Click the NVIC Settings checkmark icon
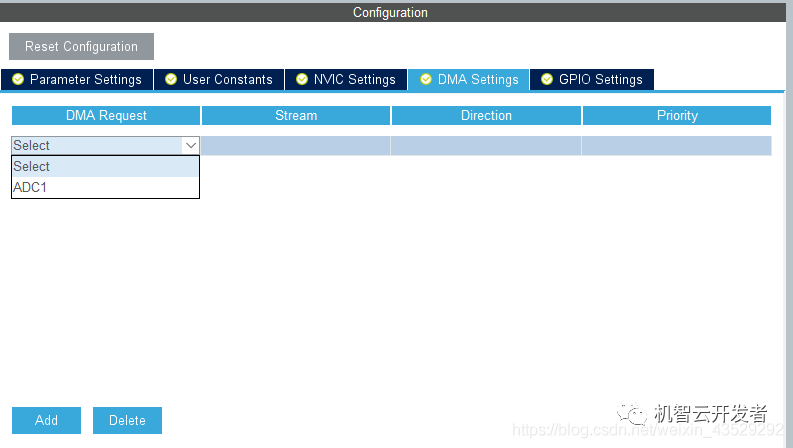Image resolution: width=793 pixels, height=448 pixels. (x=302, y=79)
